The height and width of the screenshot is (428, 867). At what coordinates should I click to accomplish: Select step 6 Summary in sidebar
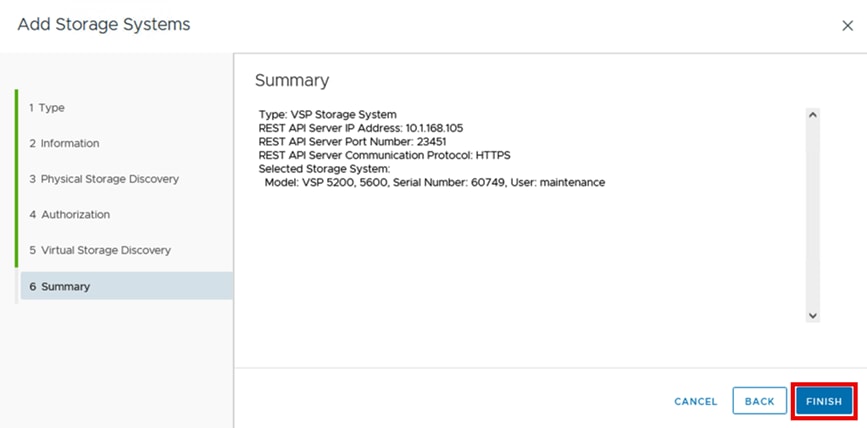tap(60, 286)
